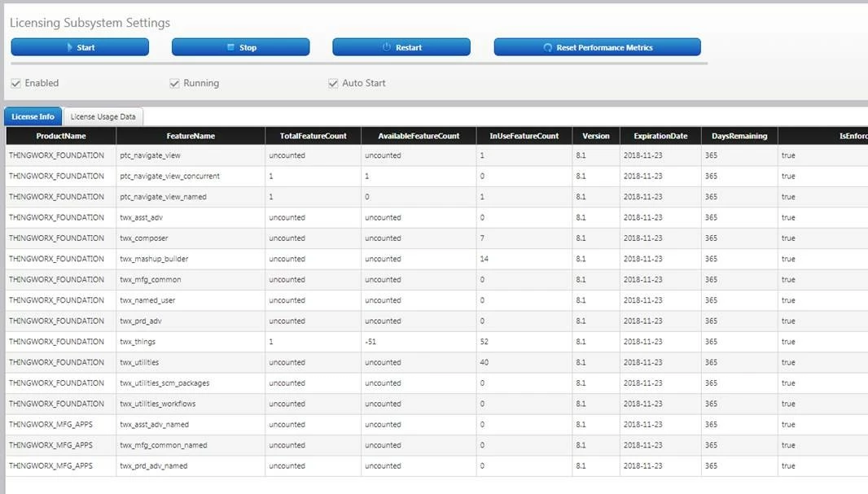Sort by DaysRemaining column header

tap(739, 136)
